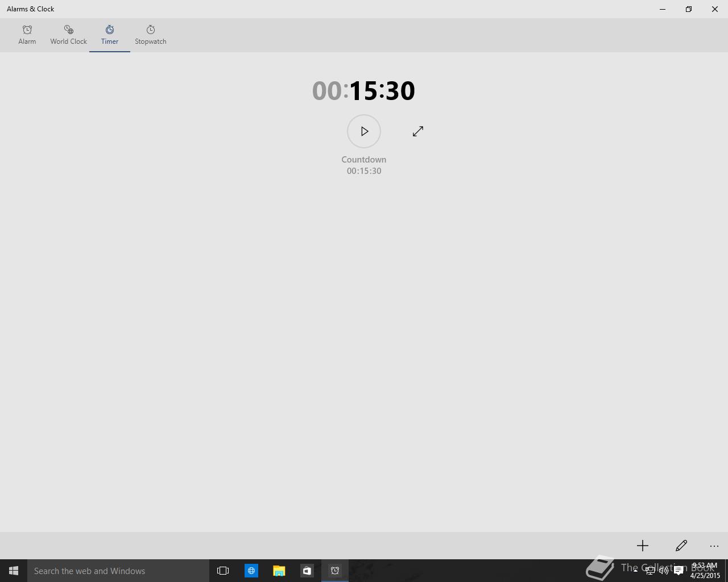Image resolution: width=728 pixels, height=582 pixels.
Task: Start the countdown timer with play button
Action: click(x=364, y=131)
